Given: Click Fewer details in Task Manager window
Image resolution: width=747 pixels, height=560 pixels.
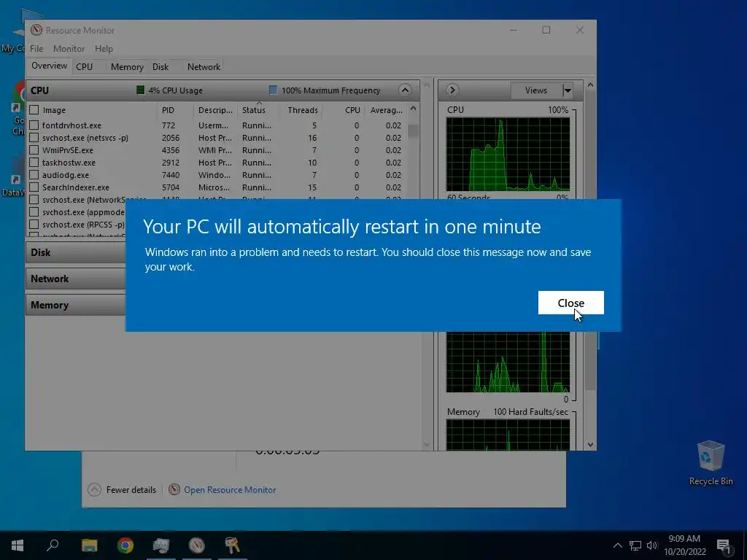Looking at the screenshot, I should coord(123,489).
